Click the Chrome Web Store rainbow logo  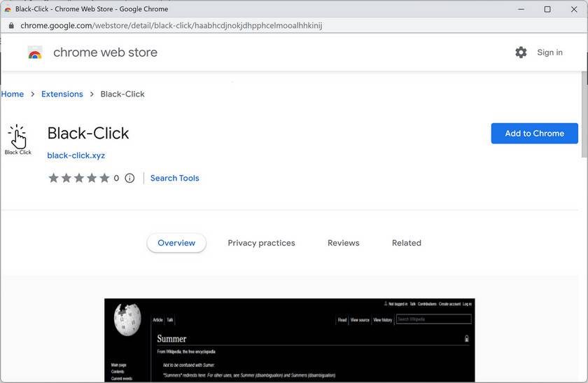tap(35, 53)
